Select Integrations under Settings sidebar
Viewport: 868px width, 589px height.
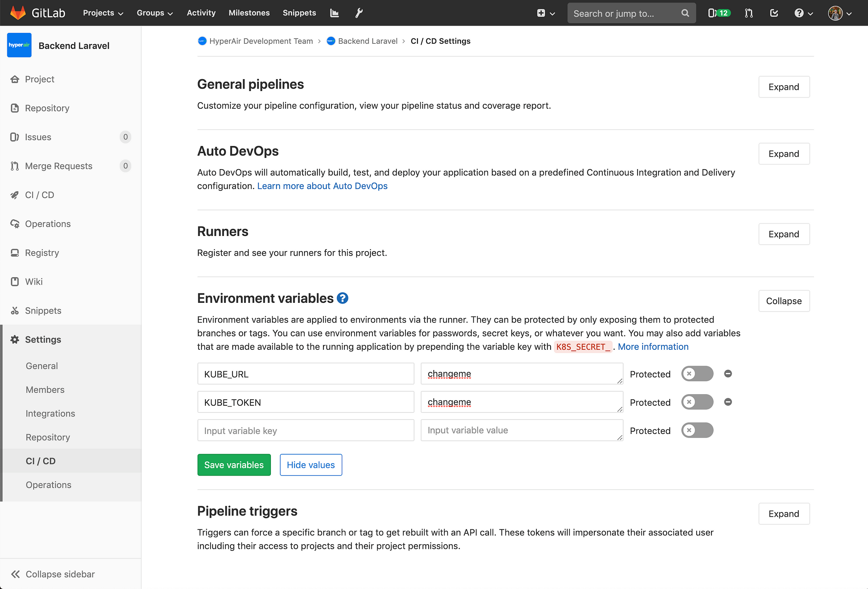(50, 414)
